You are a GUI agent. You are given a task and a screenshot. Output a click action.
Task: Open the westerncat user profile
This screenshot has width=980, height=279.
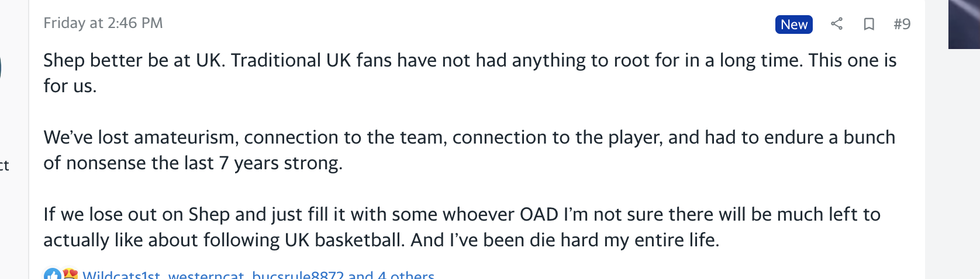(206, 275)
